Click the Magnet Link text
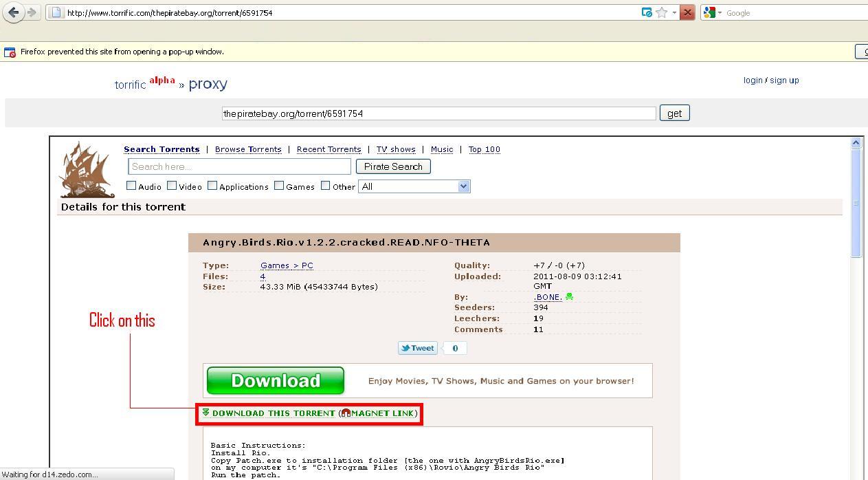 point(382,413)
